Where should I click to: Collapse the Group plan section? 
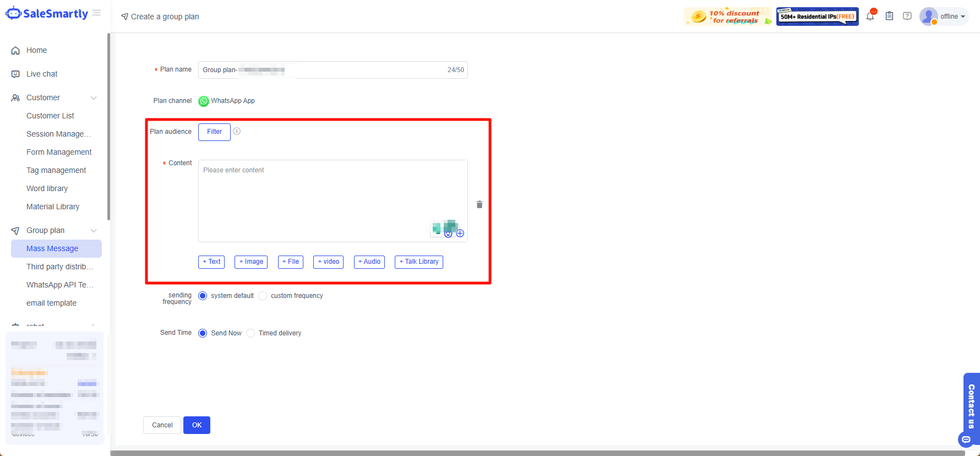94,231
